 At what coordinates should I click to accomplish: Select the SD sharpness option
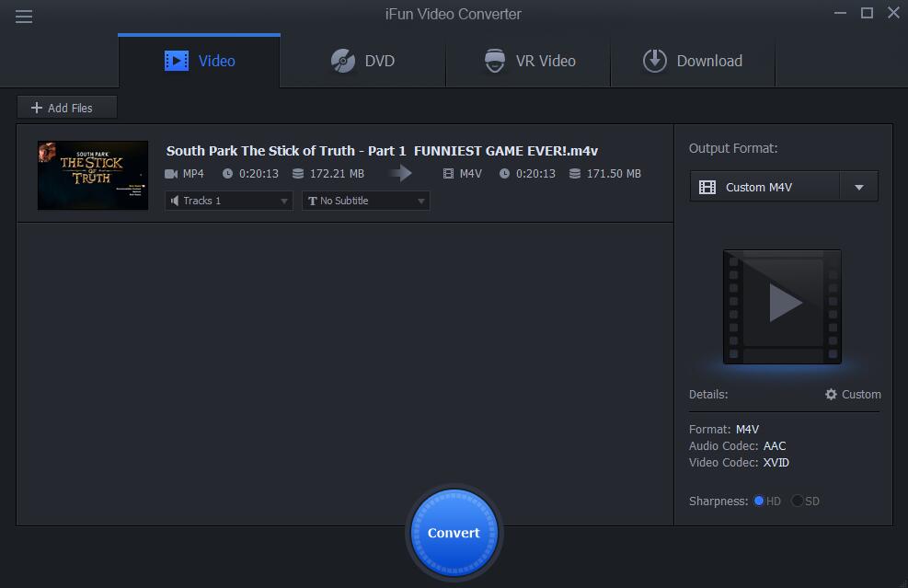(x=806, y=502)
